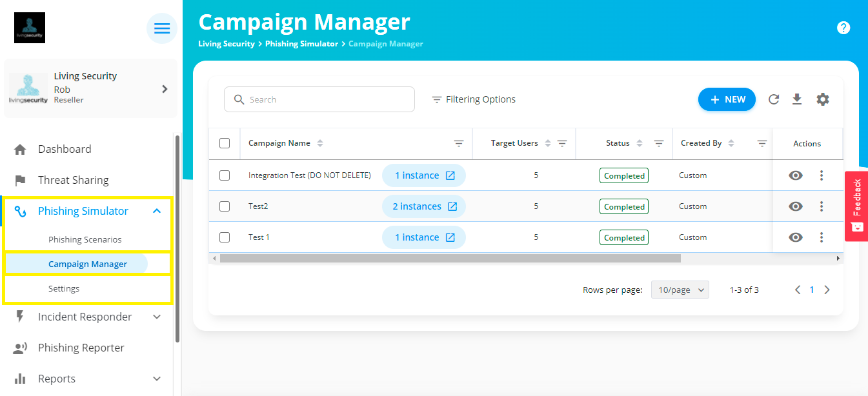Filter the Created By column
This screenshot has height=396, width=868.
[762, 143]
